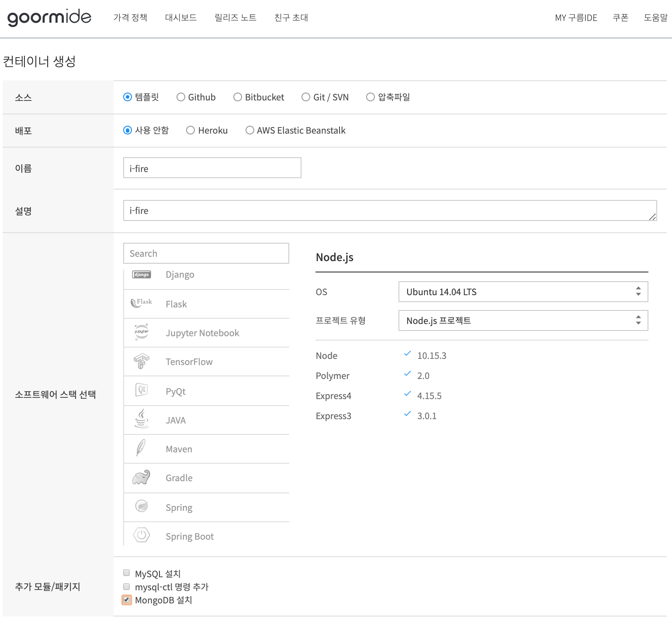Click the 설명 textarea field
The image size is (672, 620).
coord(390,210)
